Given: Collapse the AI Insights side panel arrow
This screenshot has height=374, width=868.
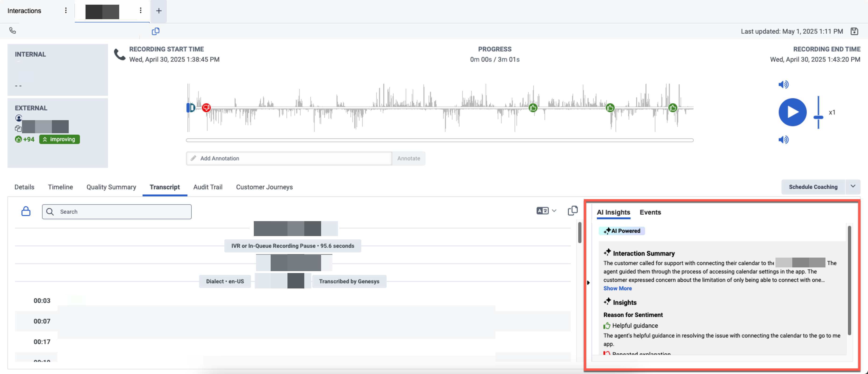Looking at the screenshot, I should click(x=588, y=282).
